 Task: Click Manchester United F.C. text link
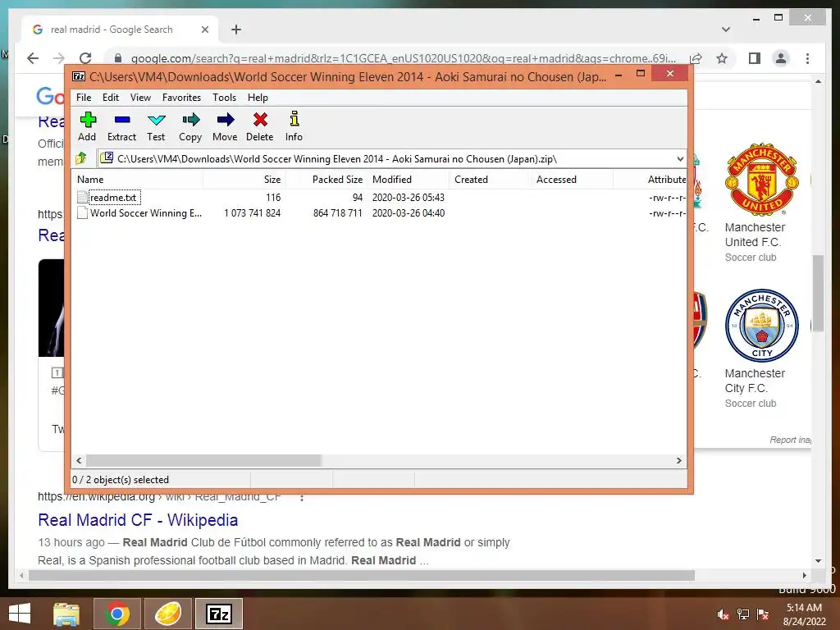756,235
